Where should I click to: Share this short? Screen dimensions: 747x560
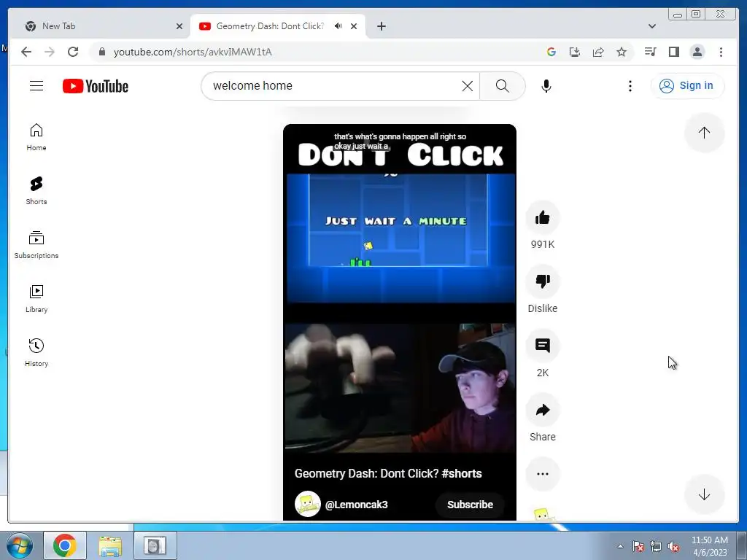coord(543,410)
